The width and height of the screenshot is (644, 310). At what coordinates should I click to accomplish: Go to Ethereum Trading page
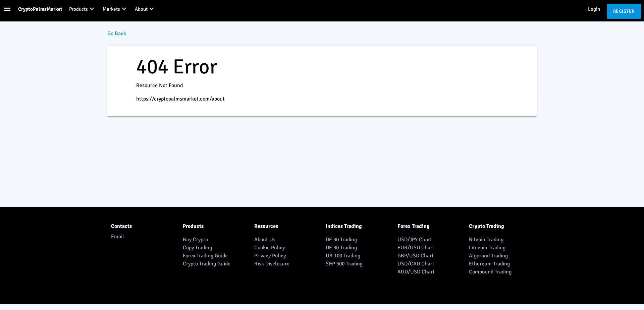tap(489, 264)
